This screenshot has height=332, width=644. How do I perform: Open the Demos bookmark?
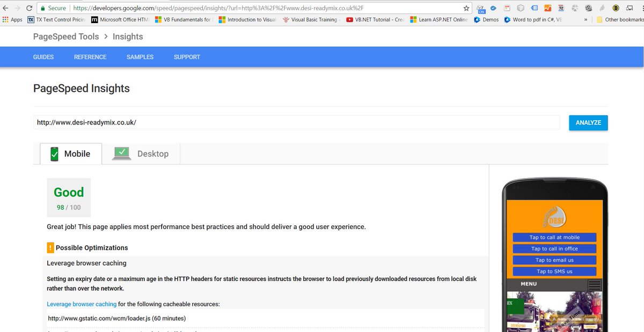tap(486, 20)
